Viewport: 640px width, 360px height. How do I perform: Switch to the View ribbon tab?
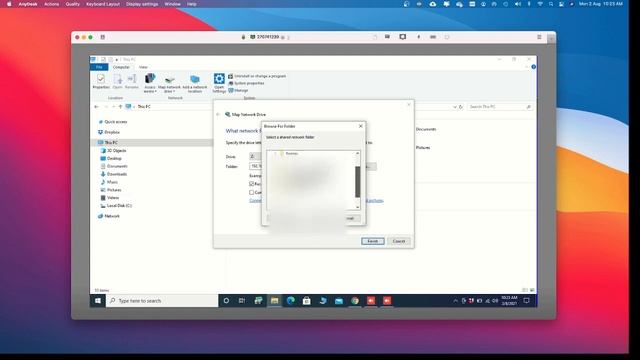pyautogui.click(x=143, y=67)
